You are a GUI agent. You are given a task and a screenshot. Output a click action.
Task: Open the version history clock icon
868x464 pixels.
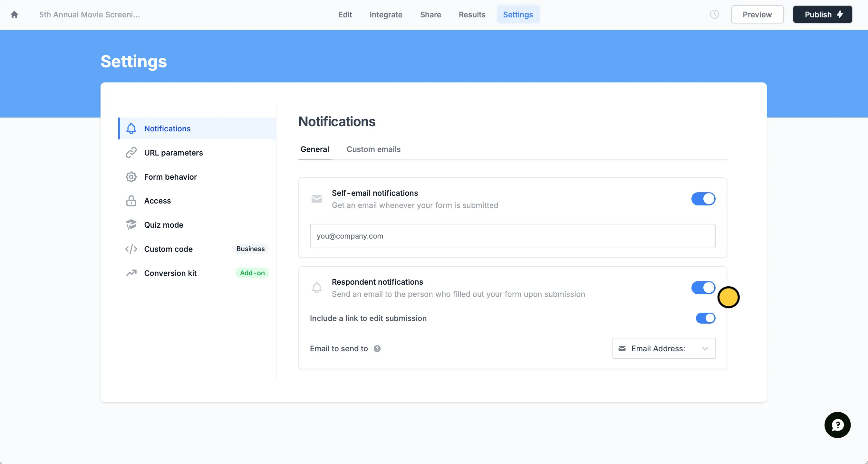point(714,14)
